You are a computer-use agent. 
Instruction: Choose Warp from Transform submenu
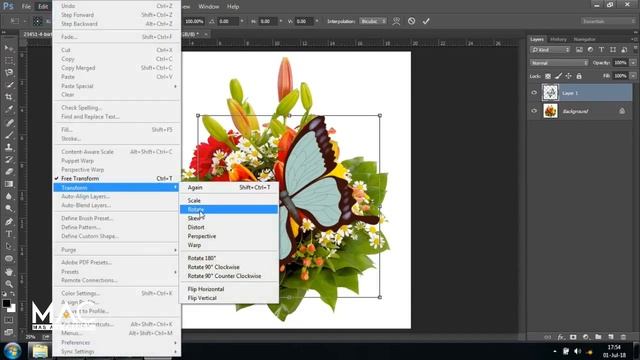(x=229, y=245)
